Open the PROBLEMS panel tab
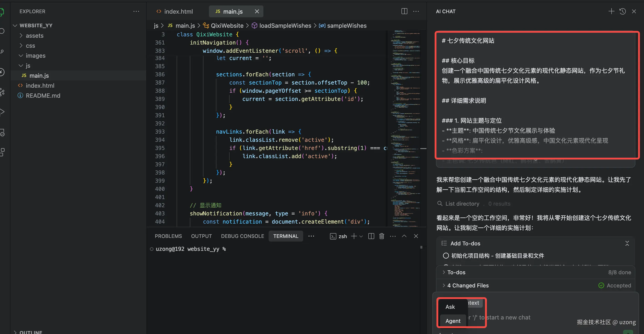Image resolution: width=644 pixels, height=334 pixels. 168,236
